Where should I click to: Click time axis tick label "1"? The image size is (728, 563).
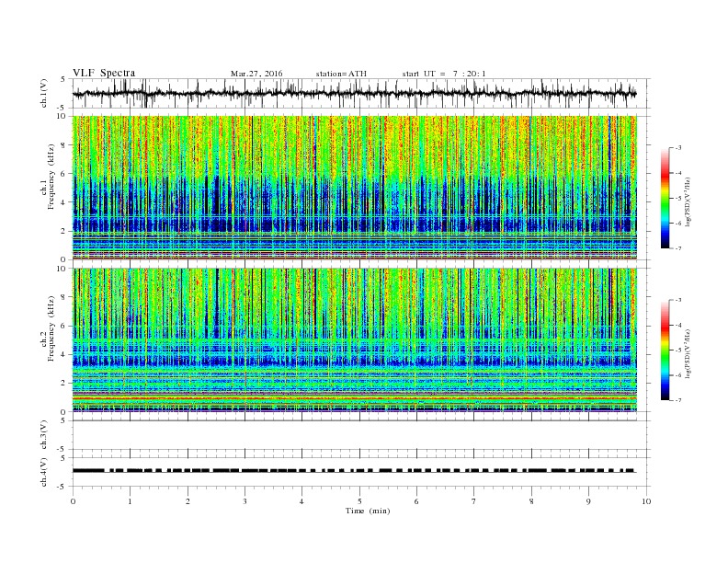(x=130, y=501)
